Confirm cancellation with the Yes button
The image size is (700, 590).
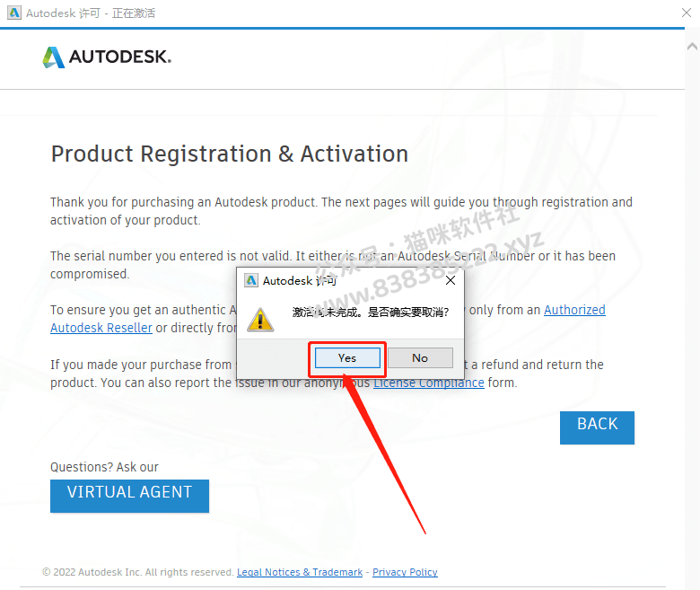347,358
